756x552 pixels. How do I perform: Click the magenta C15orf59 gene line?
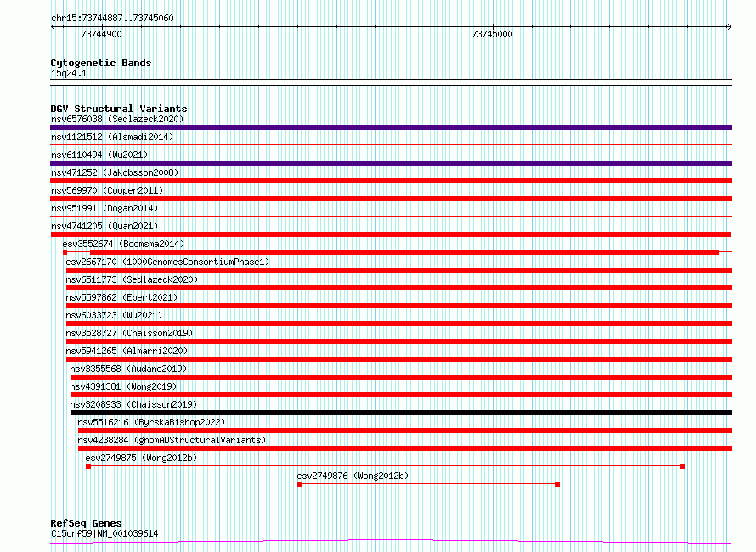391,542
